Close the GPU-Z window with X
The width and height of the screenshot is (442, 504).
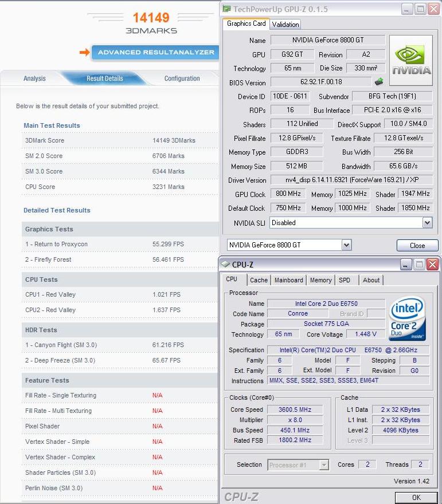(433, 9)
